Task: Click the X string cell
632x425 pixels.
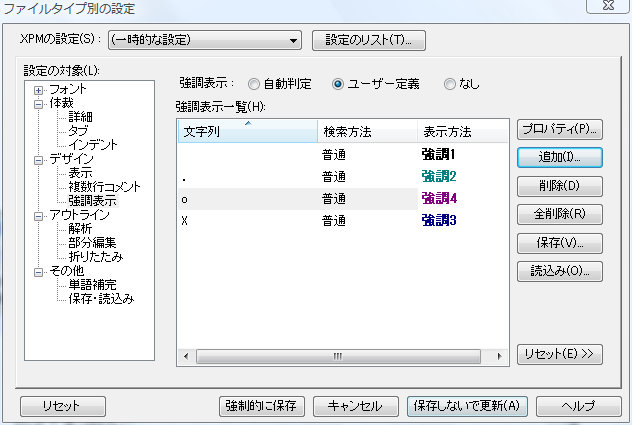Action: 185,221
